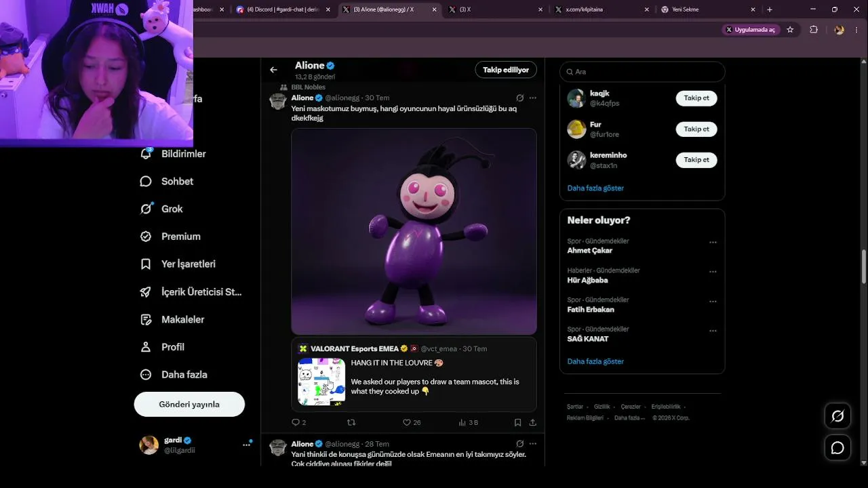Open Makaleler articles icon in sidebar
Image resolution: width=868 pixels, height=488 pixels.
146,319
